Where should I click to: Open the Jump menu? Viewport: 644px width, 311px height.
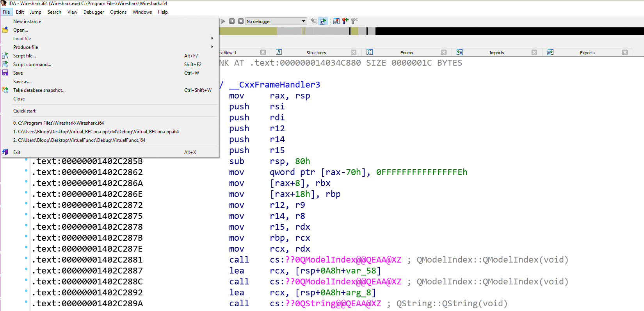36,12
